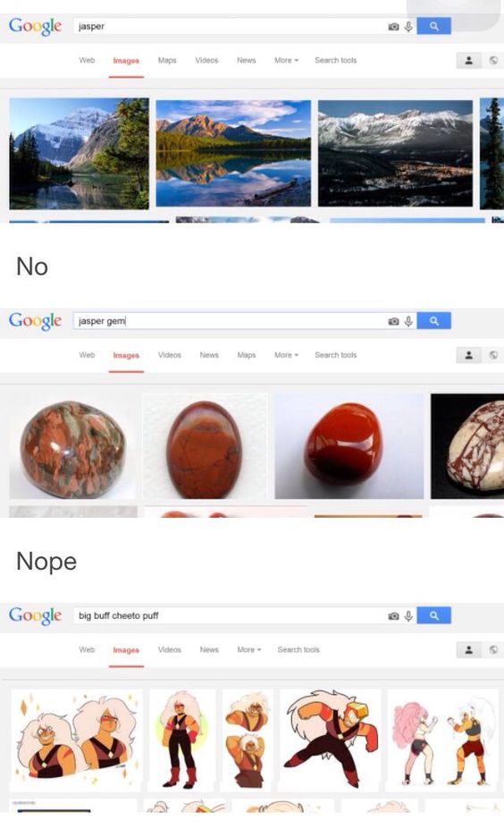Expand the More dropdown under 'big buff cheeto puff'

point(249,649)
